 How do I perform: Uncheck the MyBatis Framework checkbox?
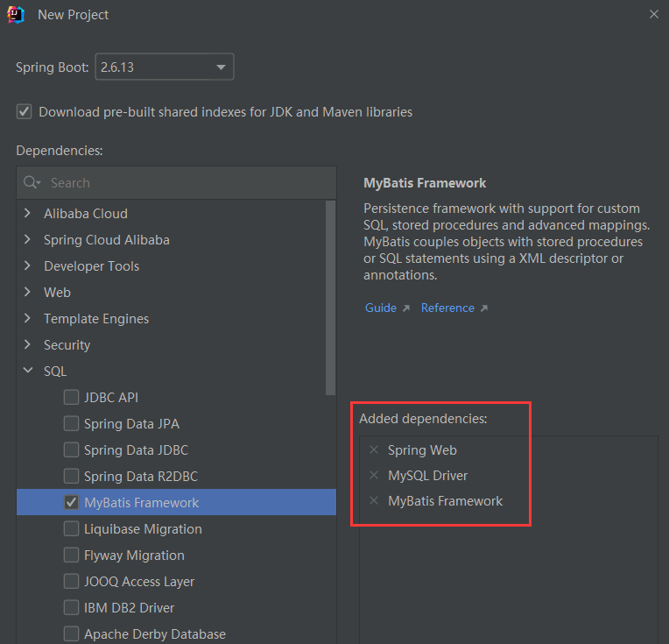pyautogui.click(x=71, y=502)
